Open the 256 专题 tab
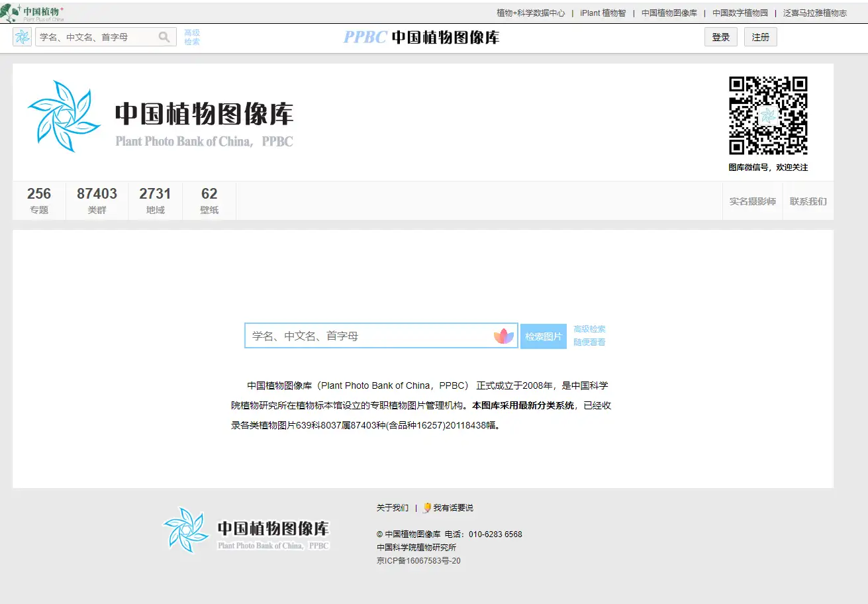Viewport: 868px width, 604px height. (39, 201)
